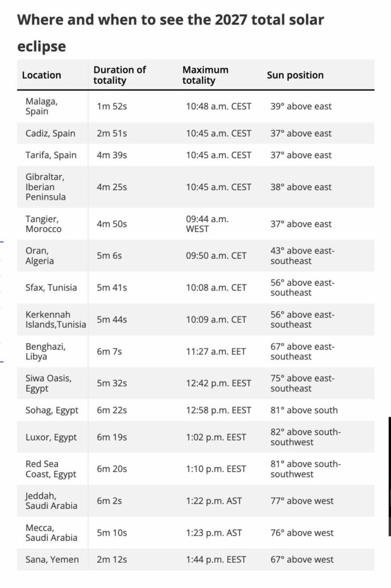Click Mecca's 1:23 p.m. AST time
Viewport: 391px width, 588px height.
pos(214,533)
